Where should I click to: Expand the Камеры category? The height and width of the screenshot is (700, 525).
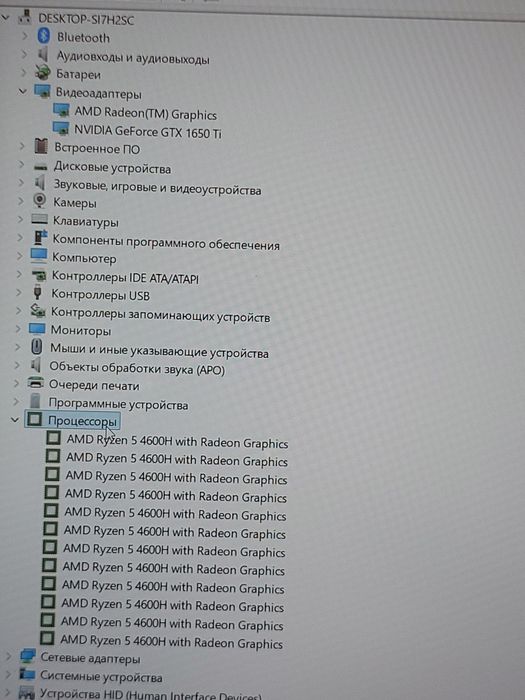click(x=21, y=201)
